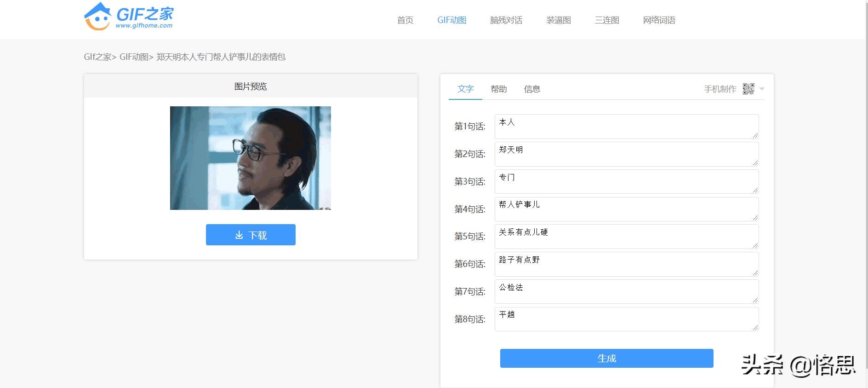Navigate to 装逼图 section
Screen dimensions: 868x388
click(558, 20)
